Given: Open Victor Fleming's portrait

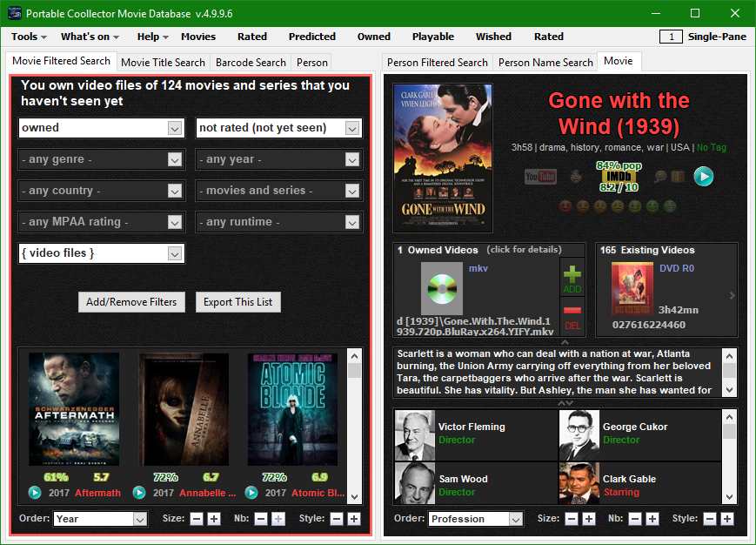Looking at the screenshot, I should coord(415,435).
